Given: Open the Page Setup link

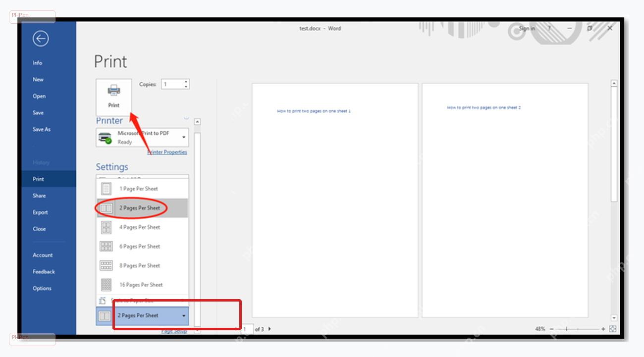Looking at the screenshot, I should coord(174,331).
